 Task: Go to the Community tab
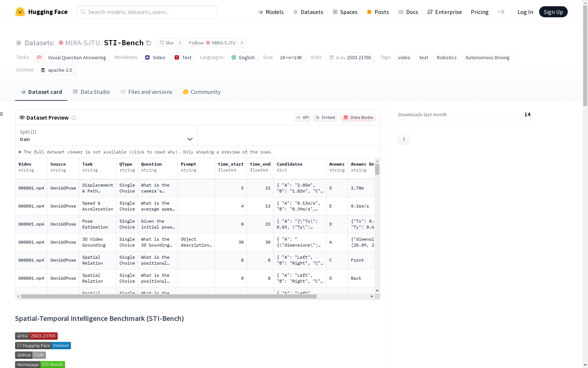(201, 92)
